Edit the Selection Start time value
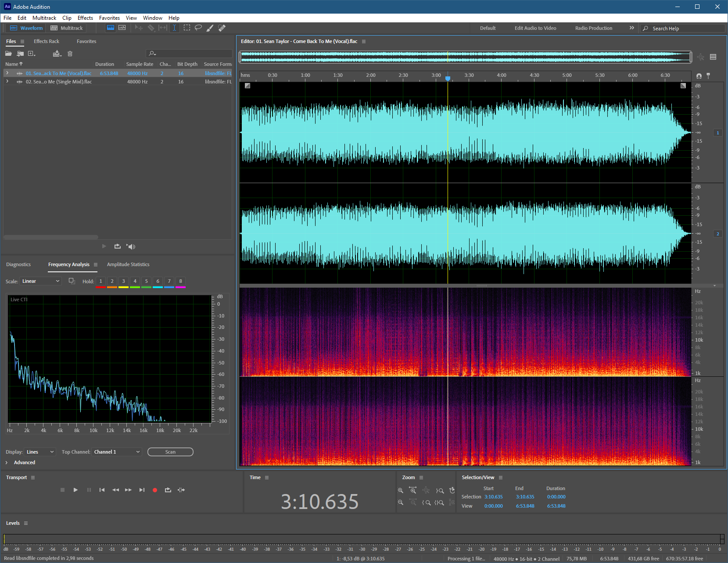 pos(493,497)
